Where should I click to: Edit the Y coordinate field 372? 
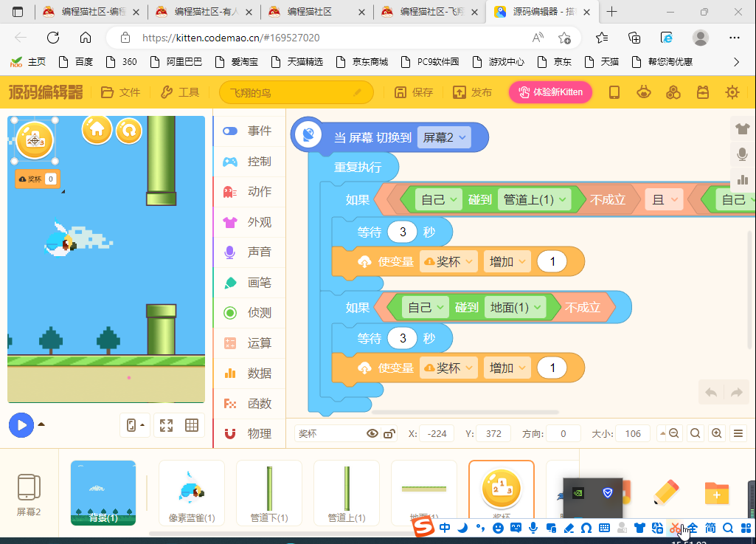(x=493, y=433)
